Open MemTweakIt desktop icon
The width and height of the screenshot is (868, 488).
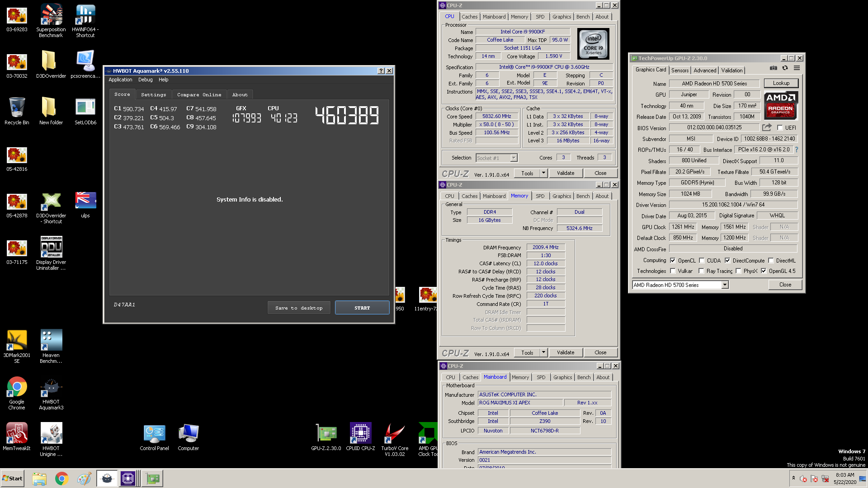(17, 436)
